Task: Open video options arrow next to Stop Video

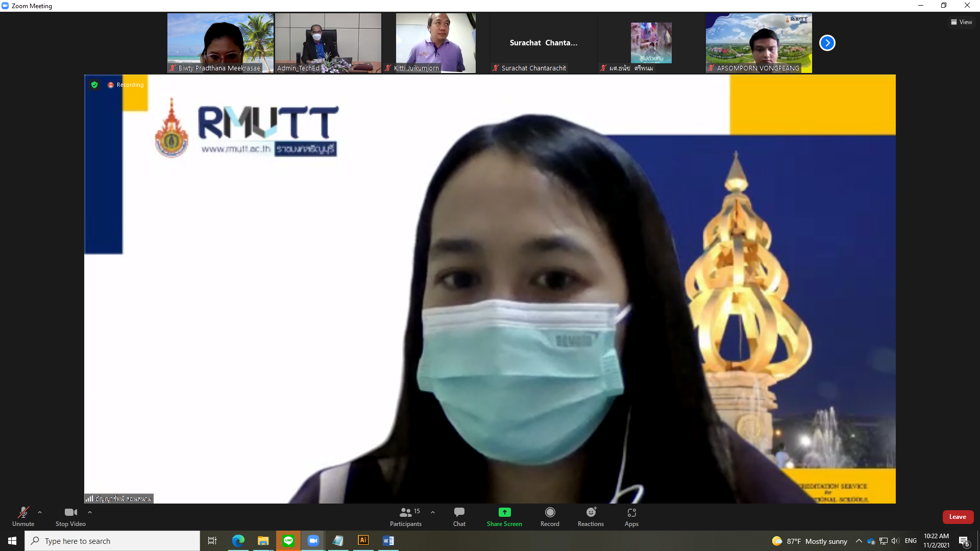Action: tap(90, 512)
